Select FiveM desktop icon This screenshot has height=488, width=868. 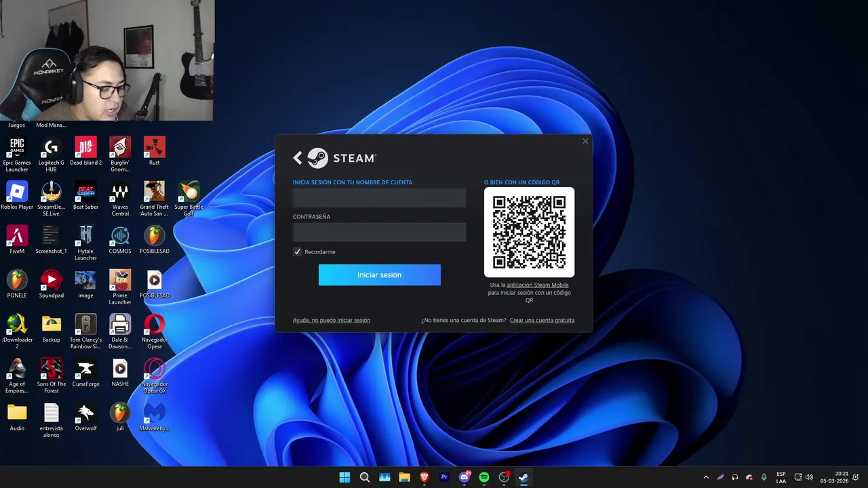[x=17, y=240]
